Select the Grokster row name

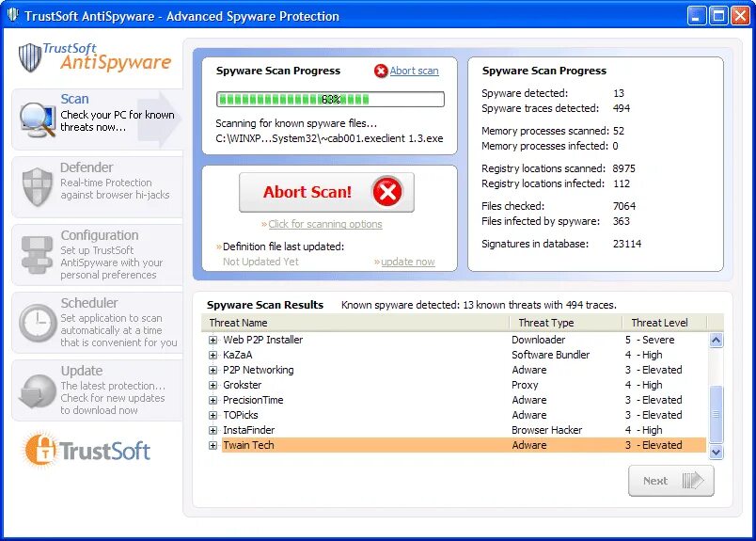242,385
